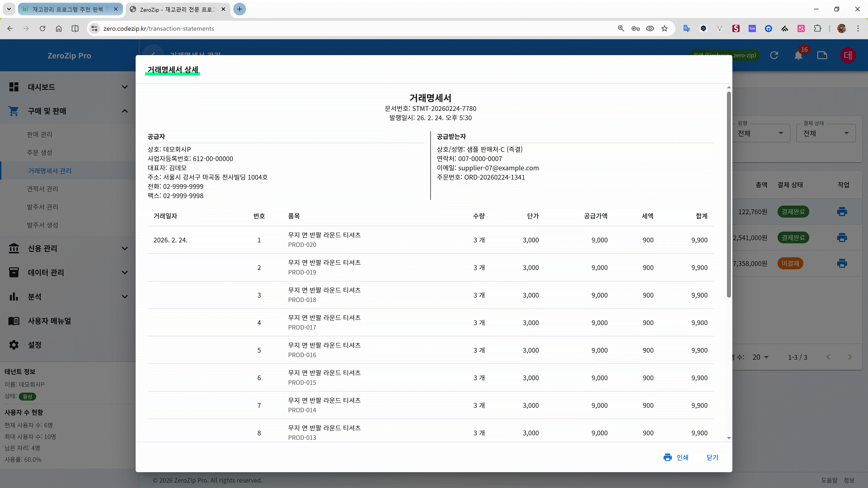
Task: Collapse the 구매 및 판매 section
Action: tap(124, 111)
